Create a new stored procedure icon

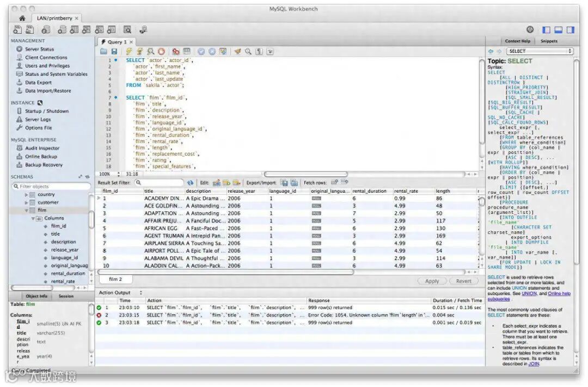coord(100,29)
